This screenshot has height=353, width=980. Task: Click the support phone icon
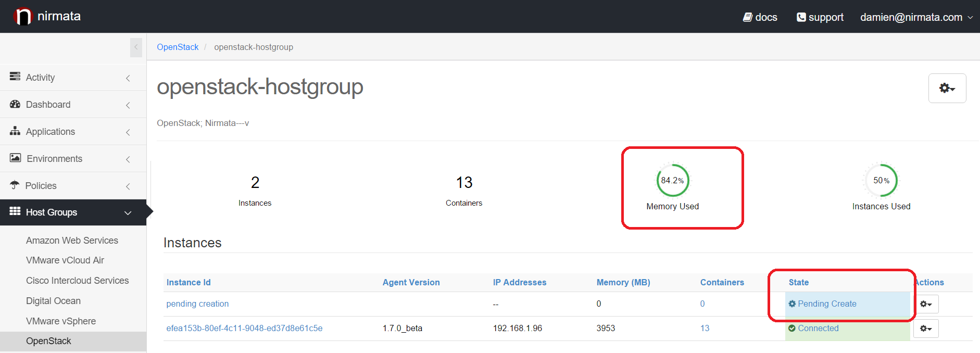click(x=801, y=17)
